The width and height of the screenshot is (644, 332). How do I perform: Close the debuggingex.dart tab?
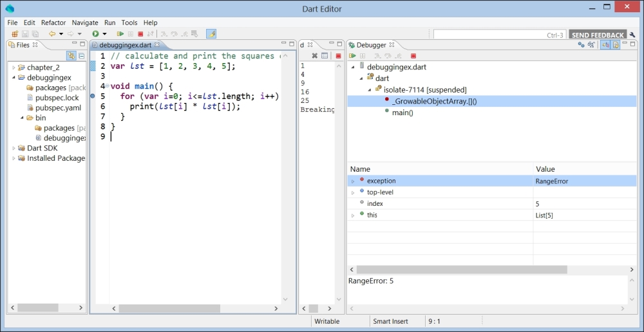tap(156, 45)
